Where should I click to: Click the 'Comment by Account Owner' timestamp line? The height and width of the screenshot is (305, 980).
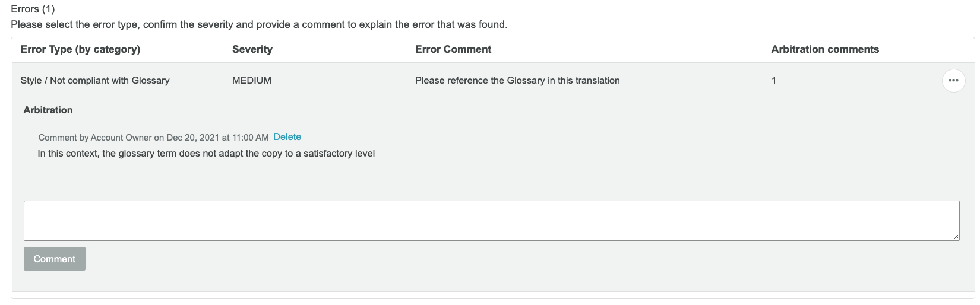(x=153, y=138)
